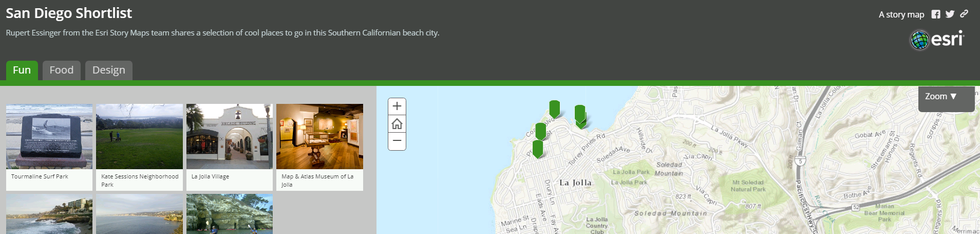Copy story map link icon
980x234 pixels.
coord(964,14)
